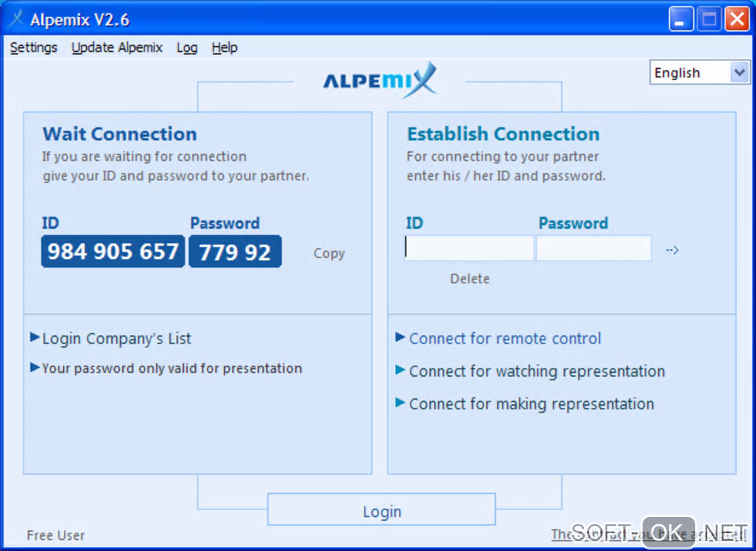
Task: Click arrow icon beside Login Company's List
Action: 35,337
